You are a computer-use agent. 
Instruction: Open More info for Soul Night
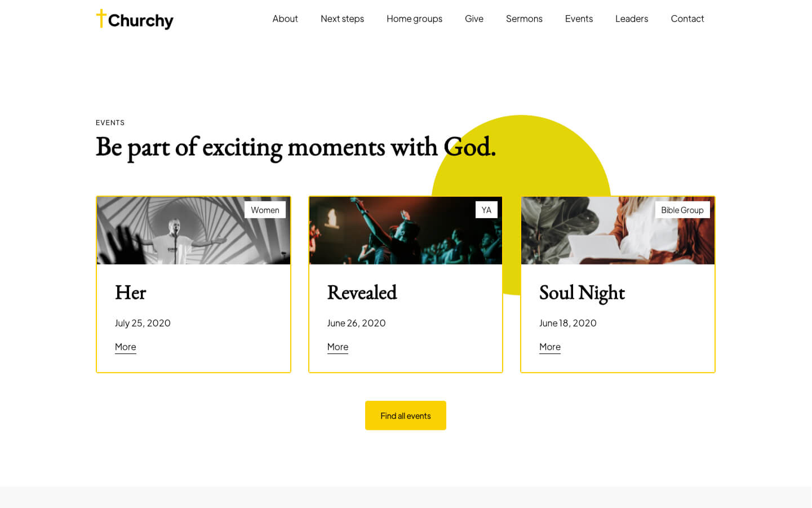(x=549, y=347)
